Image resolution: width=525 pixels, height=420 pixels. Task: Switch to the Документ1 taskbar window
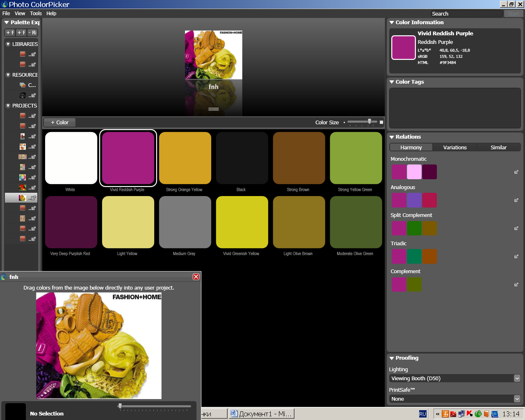point(261,414)
